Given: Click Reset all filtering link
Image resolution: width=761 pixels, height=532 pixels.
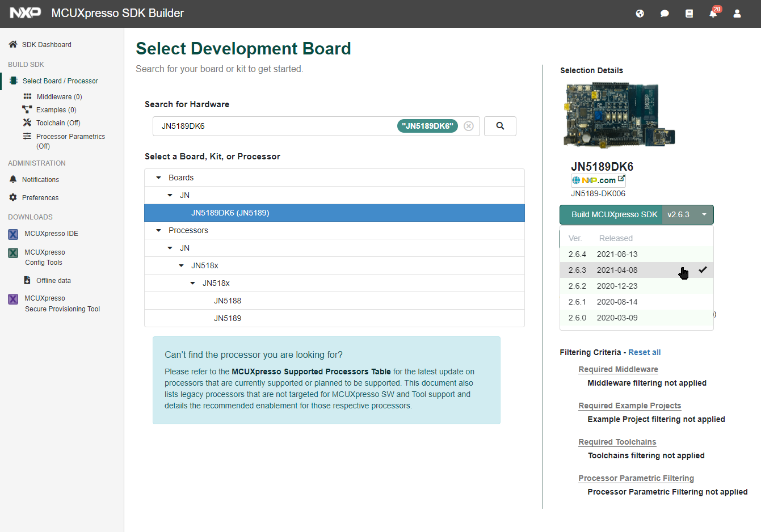Looking at the screenshot, I should pos(645,352).
